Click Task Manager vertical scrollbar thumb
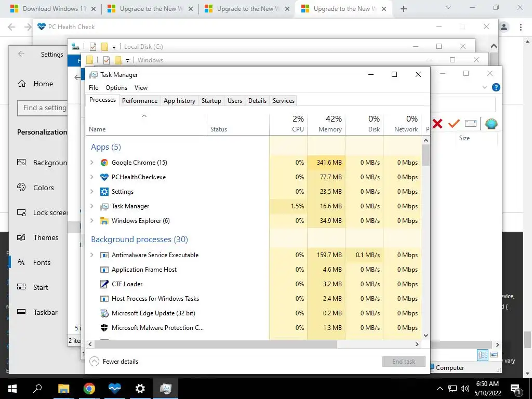 point(425,155)
